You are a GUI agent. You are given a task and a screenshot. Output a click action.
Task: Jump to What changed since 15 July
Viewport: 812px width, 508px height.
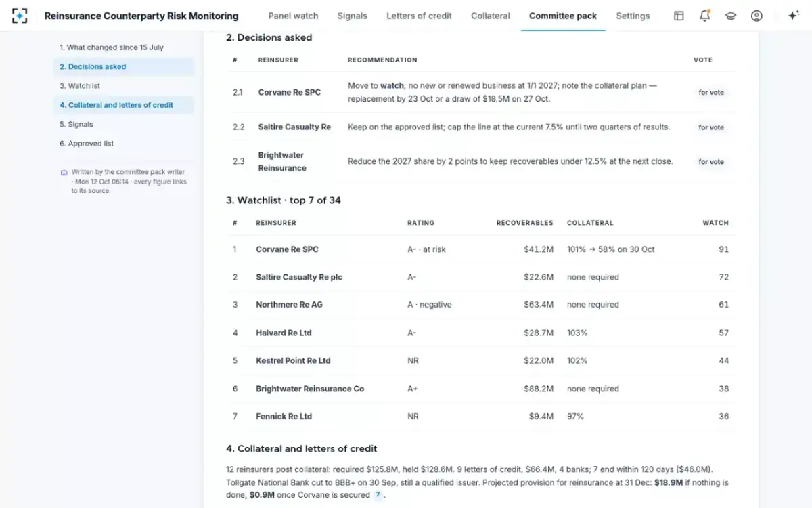123,47
